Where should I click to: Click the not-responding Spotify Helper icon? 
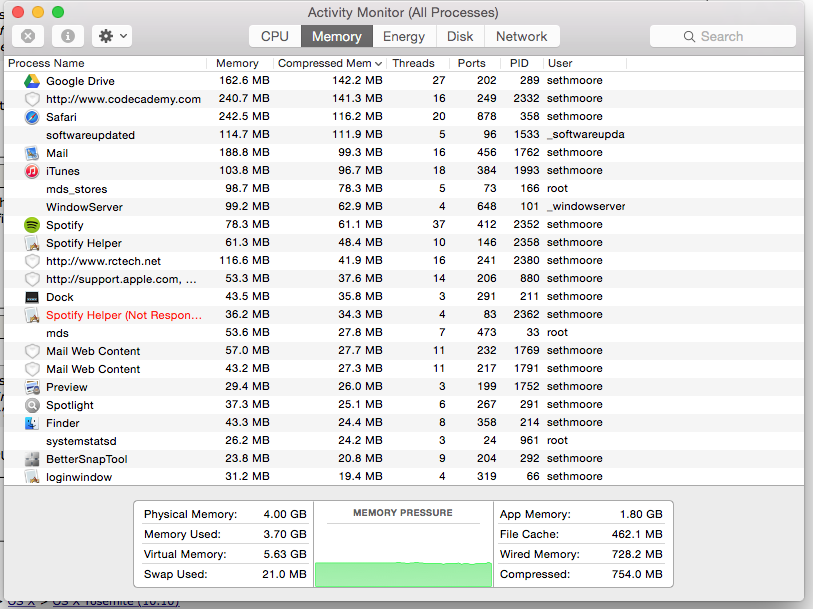click(32, 315)
